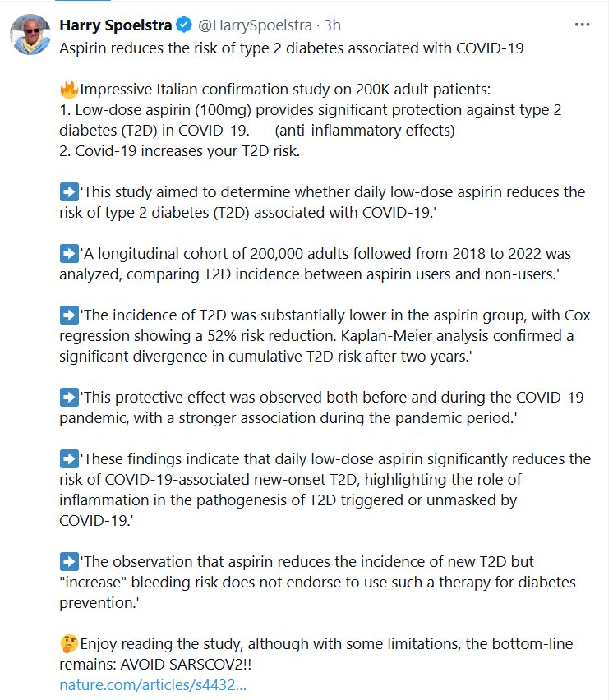Viewport: 613px width, 700px height.
Task: Click the thinking face emoji before 'Enjoy reading'
Action: tap(68, 643)
